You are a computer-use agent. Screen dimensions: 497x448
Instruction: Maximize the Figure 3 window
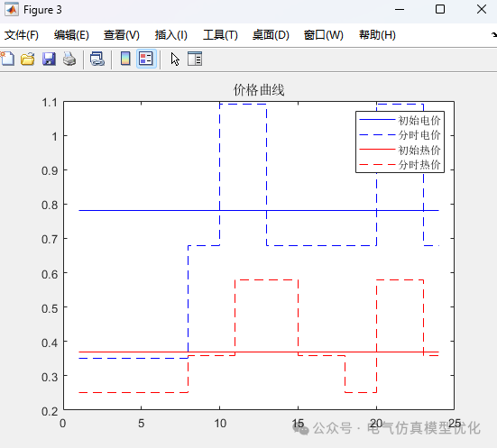coord(440,10)
